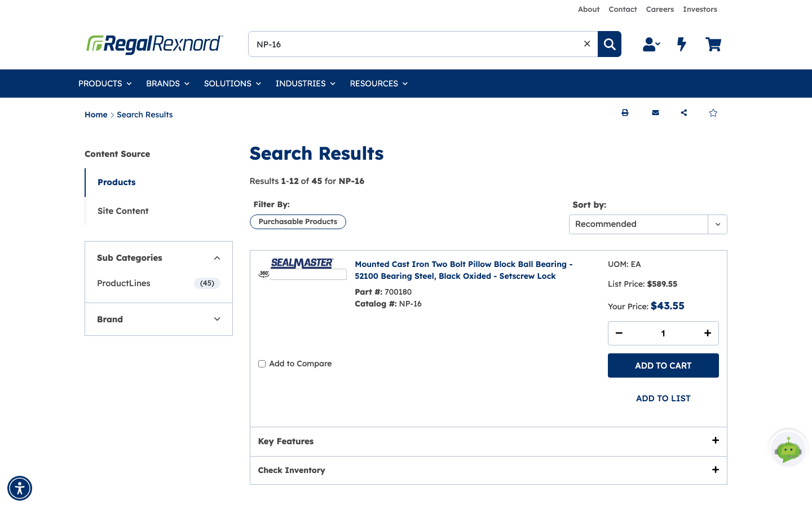Click the Regal Rexnord logo

point(155,44)
